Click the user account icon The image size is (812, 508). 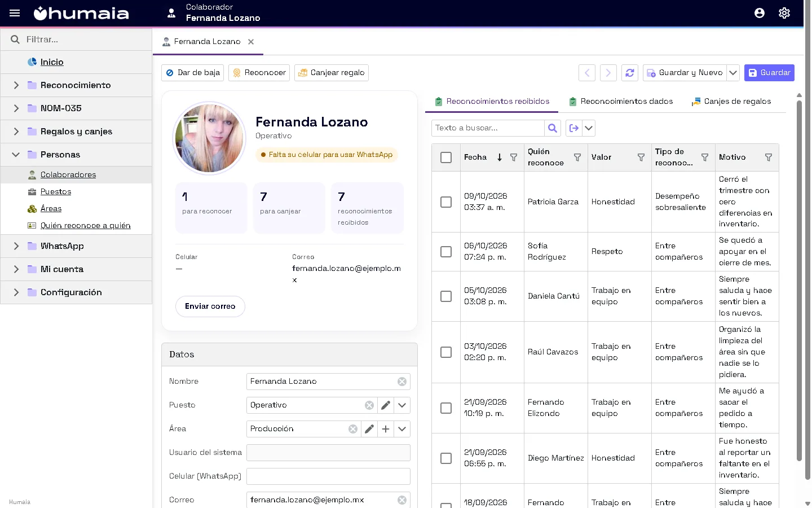tap(760, 13)
